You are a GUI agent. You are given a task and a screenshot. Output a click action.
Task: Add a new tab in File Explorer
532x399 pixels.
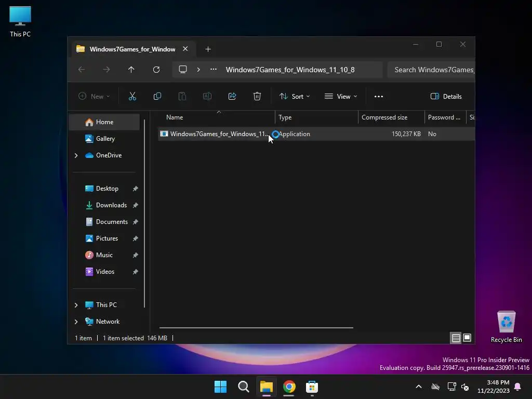pyautogui.click(x=208, y=49)
